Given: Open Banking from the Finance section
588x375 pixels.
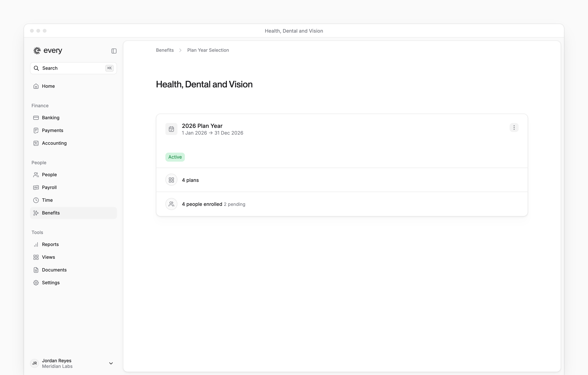Looking at the screenshot, I should 73,118.
